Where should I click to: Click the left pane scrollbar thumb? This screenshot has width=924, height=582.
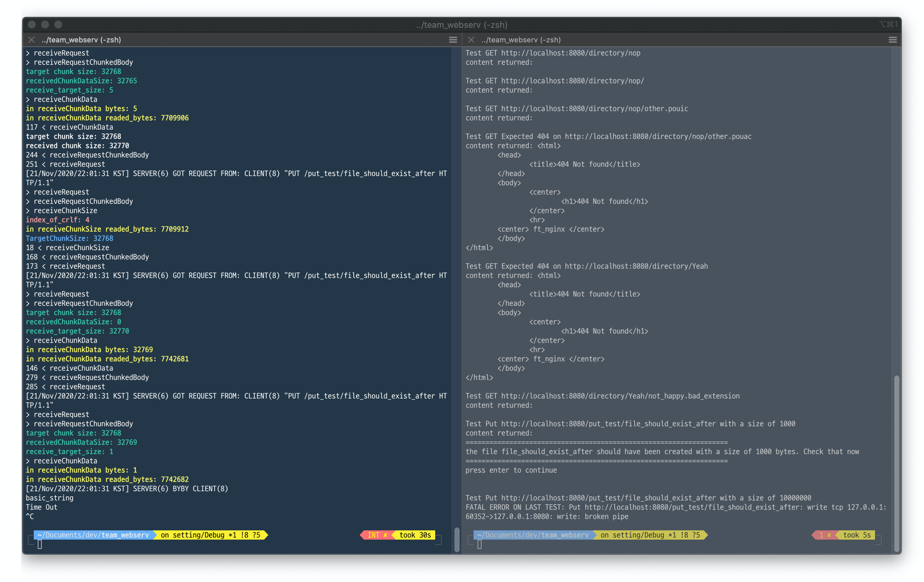456,539
